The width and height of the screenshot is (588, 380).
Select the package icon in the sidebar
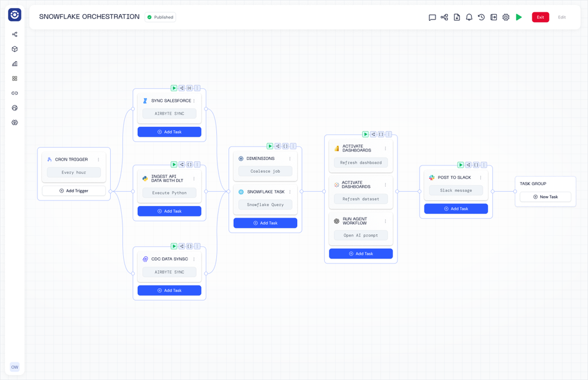14,49
